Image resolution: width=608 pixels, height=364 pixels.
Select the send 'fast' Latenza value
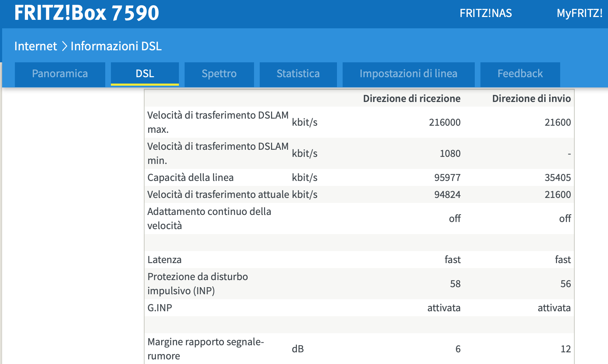563,260
